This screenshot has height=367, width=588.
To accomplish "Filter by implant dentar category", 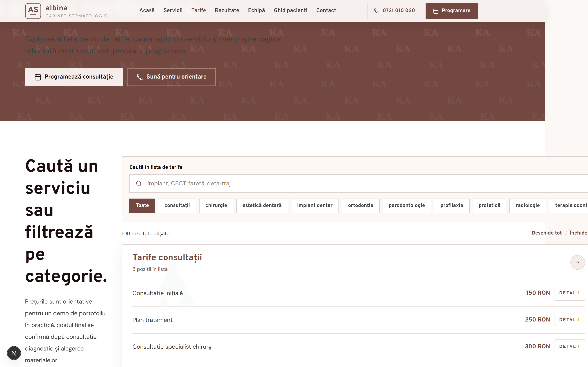I will [315, 206].
